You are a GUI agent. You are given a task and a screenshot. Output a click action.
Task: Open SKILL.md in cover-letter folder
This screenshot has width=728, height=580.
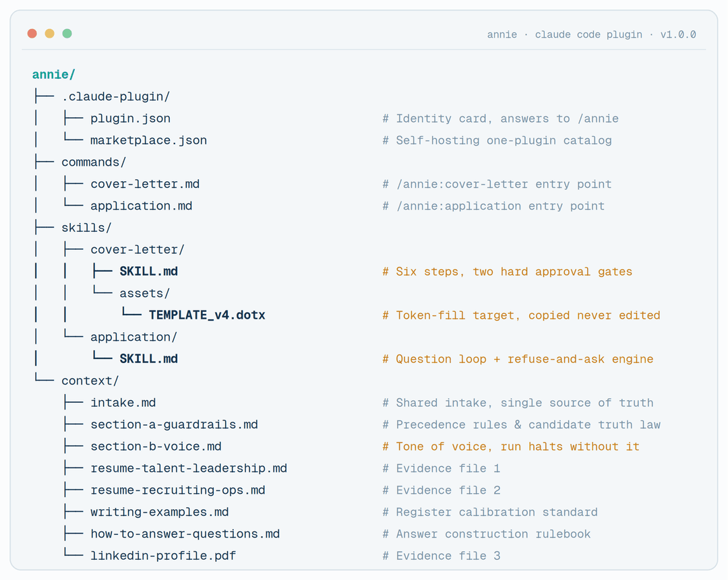click(x=148, y=271)
